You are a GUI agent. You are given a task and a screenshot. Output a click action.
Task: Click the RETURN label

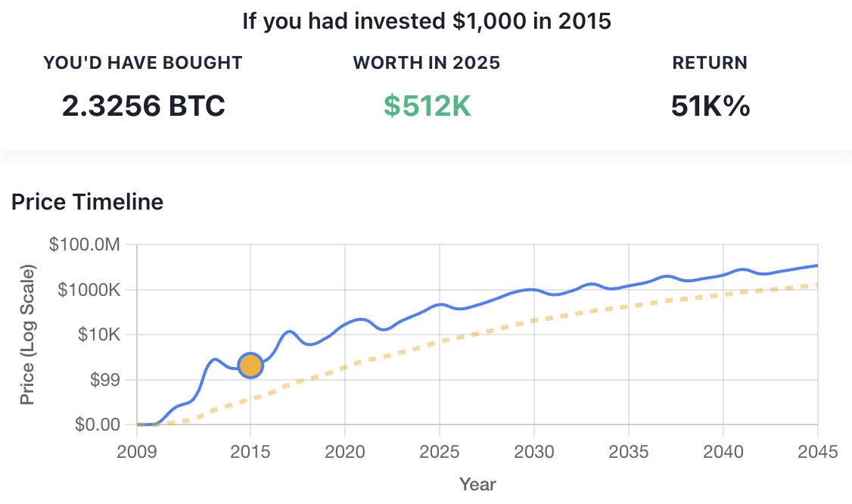pyautogui.click(x=710, y=63)
